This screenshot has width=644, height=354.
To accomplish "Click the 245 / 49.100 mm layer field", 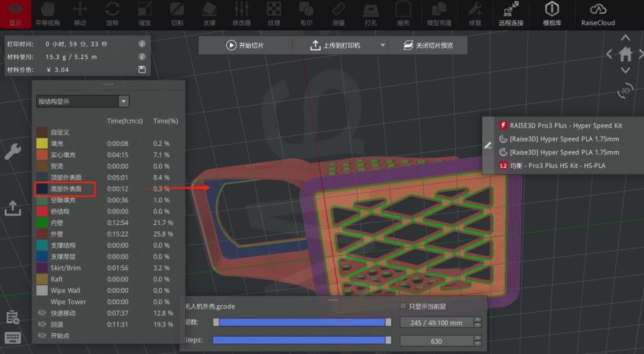I will 436,322.
